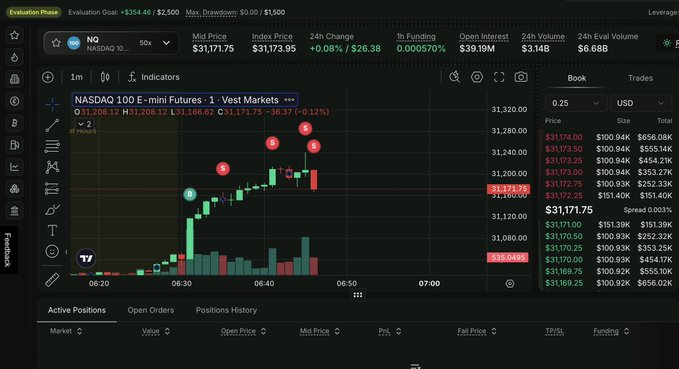Select fuel pump commodities category

click(x=14, y=145)
